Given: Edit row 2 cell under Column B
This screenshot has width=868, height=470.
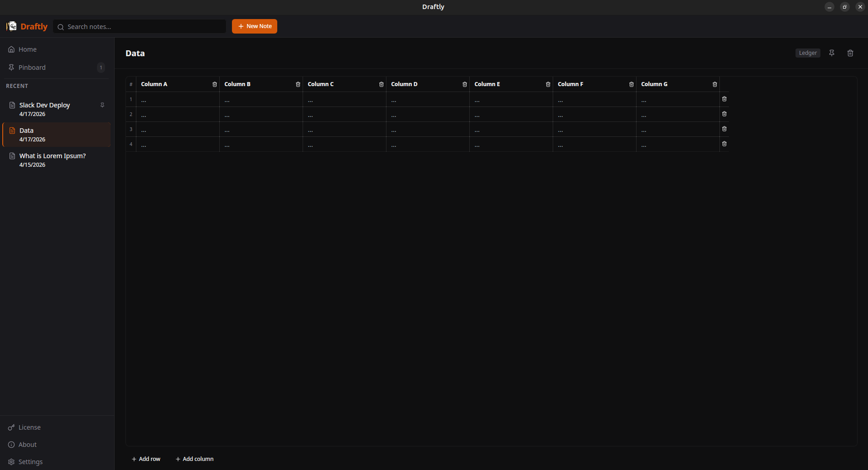Looking at the screenshot, I should pos(261,114).
